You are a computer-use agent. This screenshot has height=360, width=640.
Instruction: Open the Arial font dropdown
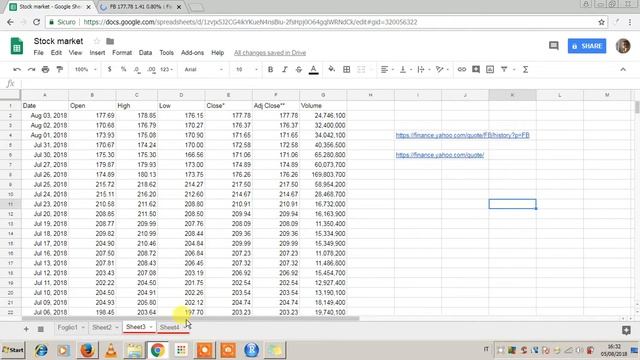click(203, 69)
